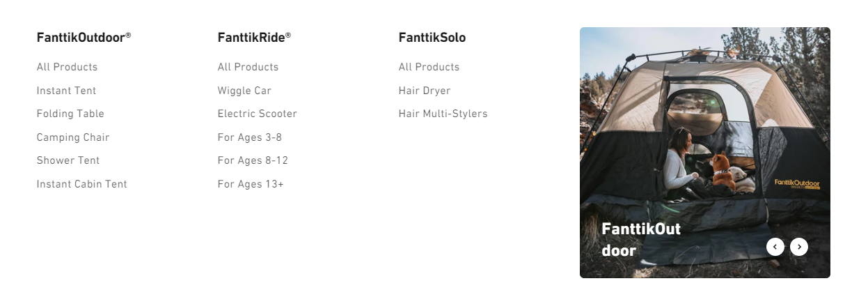Open For Ages 13+ category
Image resolution: width=868 pixels, height=297 pixels.
pyautogui.click(x=251, y=184)
